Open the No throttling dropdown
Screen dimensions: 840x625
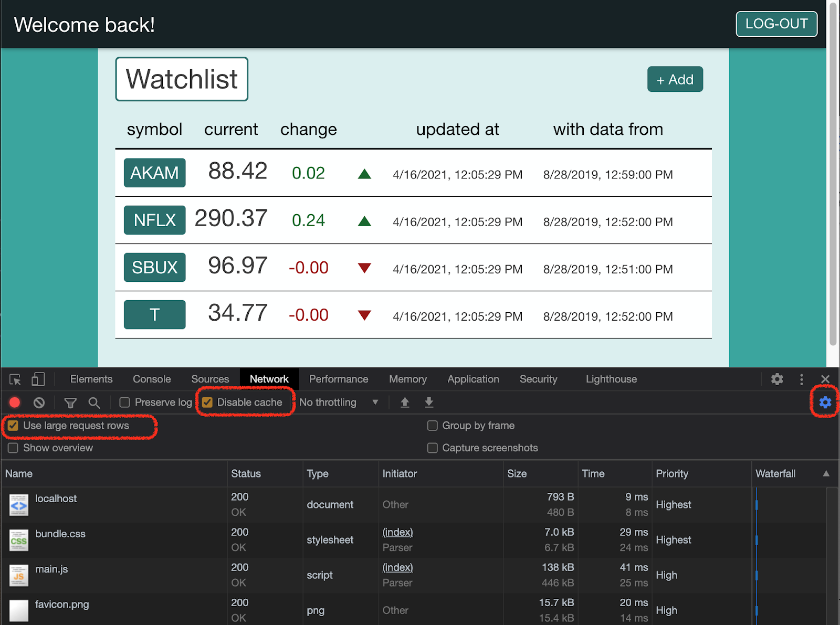coord(339,402)
